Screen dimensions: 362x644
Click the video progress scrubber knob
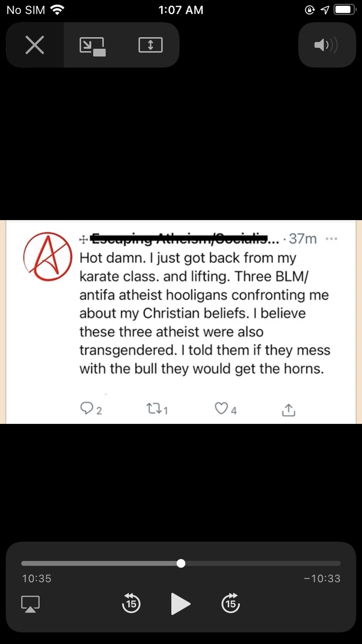click(x=181, y=563)
